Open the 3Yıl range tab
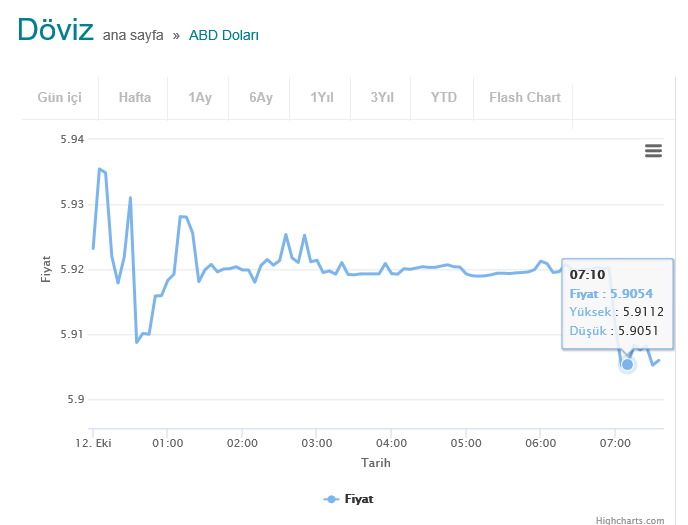Image resolution: width=688 pixels, height=525 pixels. (382, 97)
